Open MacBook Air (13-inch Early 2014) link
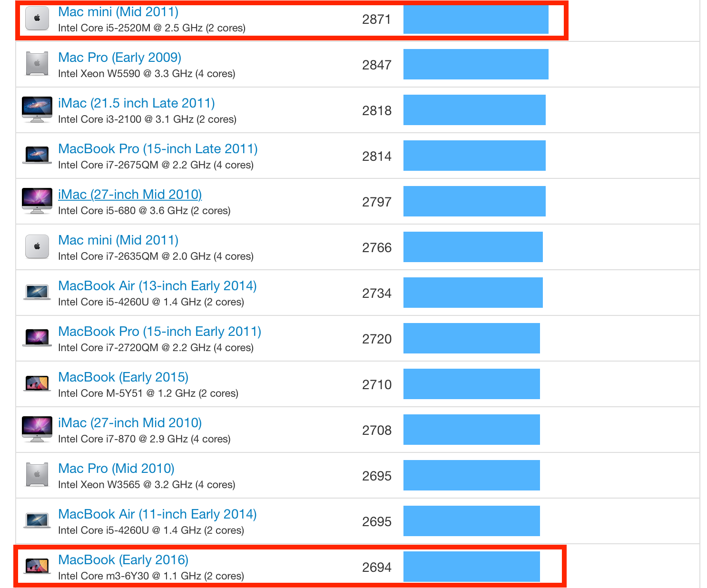Screen dimensions: 707x588 (x=157, y=286)
